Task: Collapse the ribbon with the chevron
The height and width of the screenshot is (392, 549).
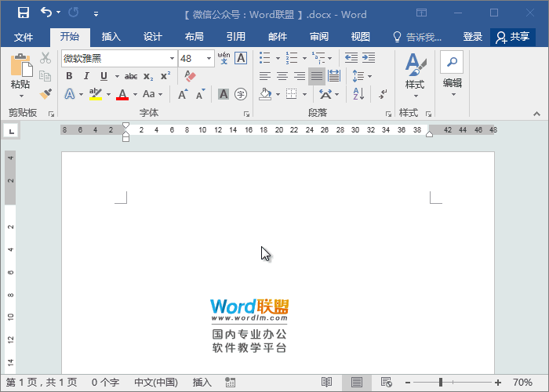Action: coord(536,114)
